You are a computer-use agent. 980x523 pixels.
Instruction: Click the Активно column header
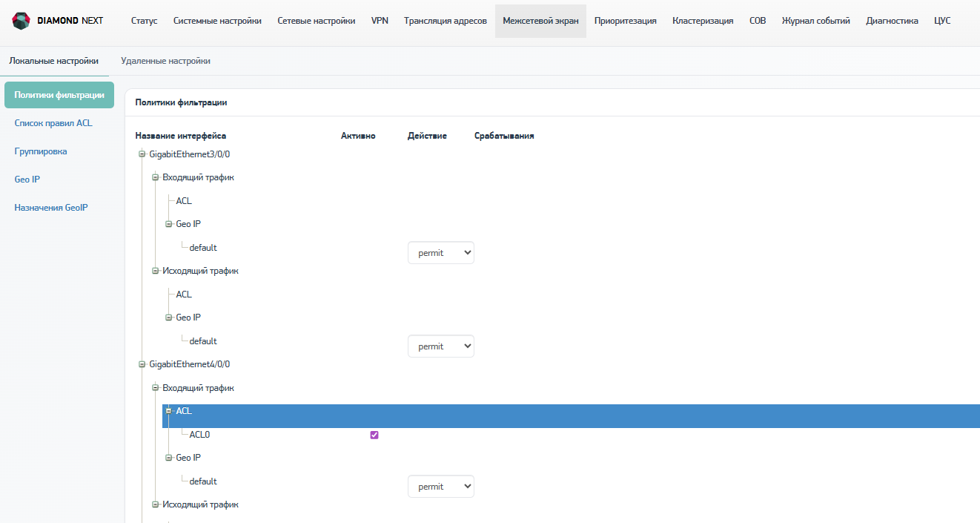coord(358,136)
